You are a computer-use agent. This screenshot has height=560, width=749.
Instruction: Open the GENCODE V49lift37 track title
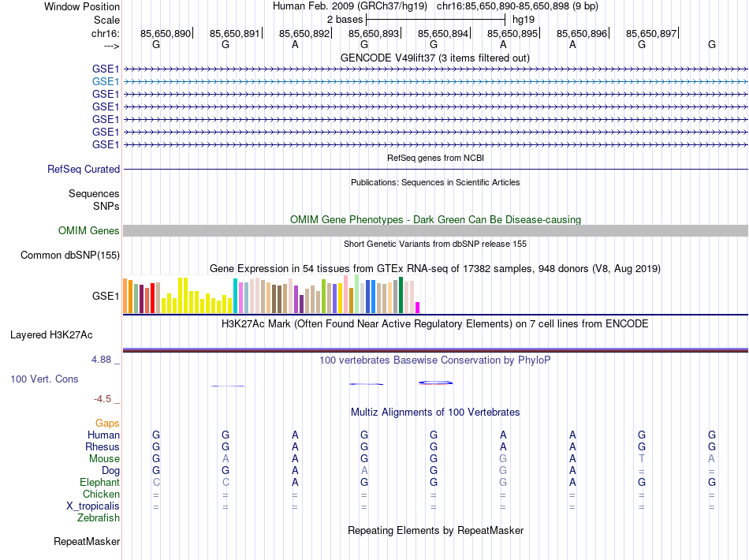point(435,58)
